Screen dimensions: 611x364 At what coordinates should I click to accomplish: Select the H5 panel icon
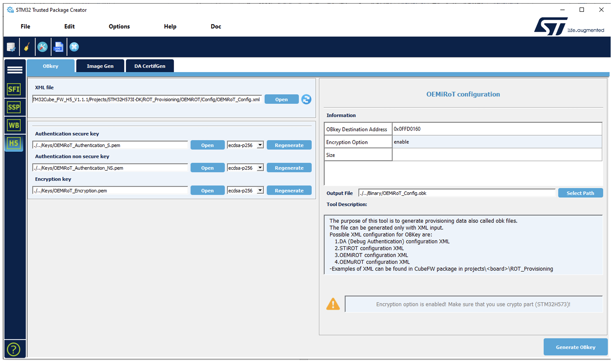[x=14, y=143]
